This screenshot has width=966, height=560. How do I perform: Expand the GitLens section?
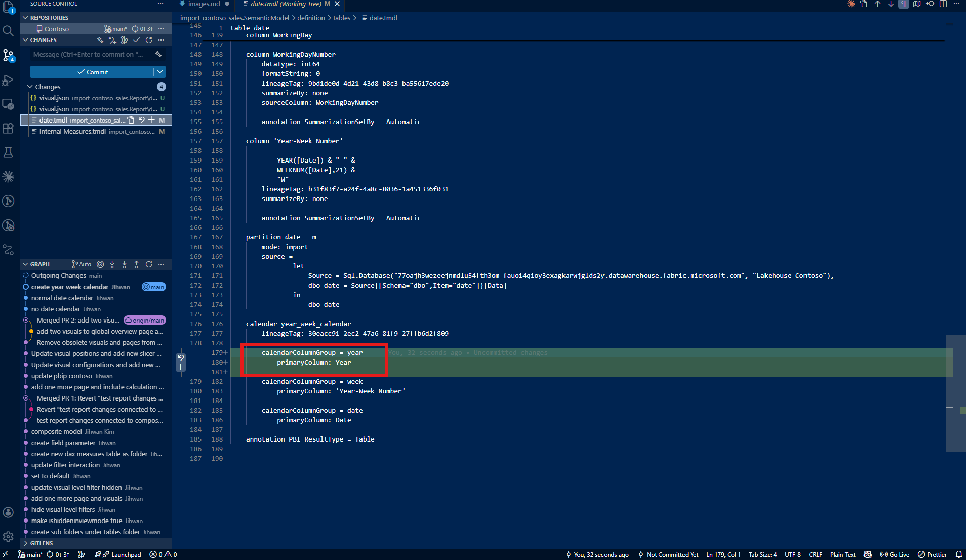[x=96, y=543]
